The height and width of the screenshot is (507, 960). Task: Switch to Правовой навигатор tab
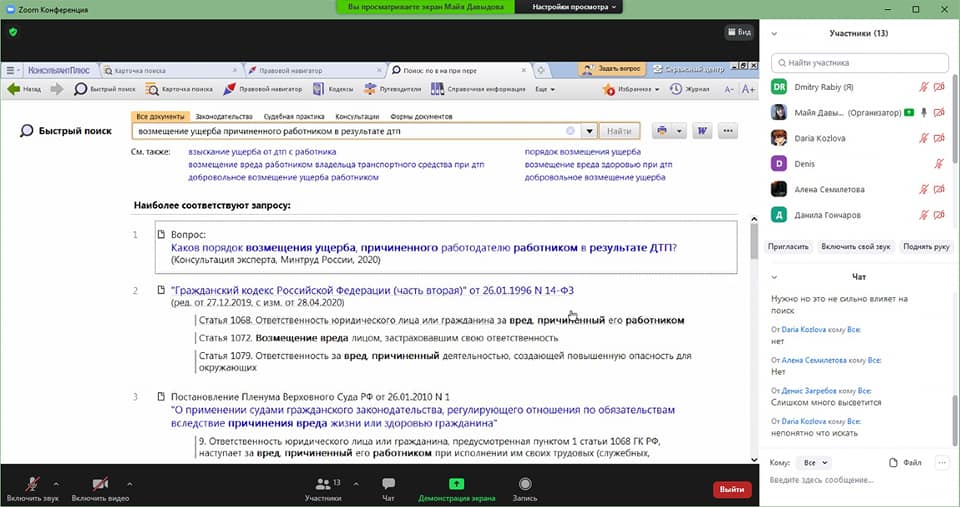[x=315, y=70]
